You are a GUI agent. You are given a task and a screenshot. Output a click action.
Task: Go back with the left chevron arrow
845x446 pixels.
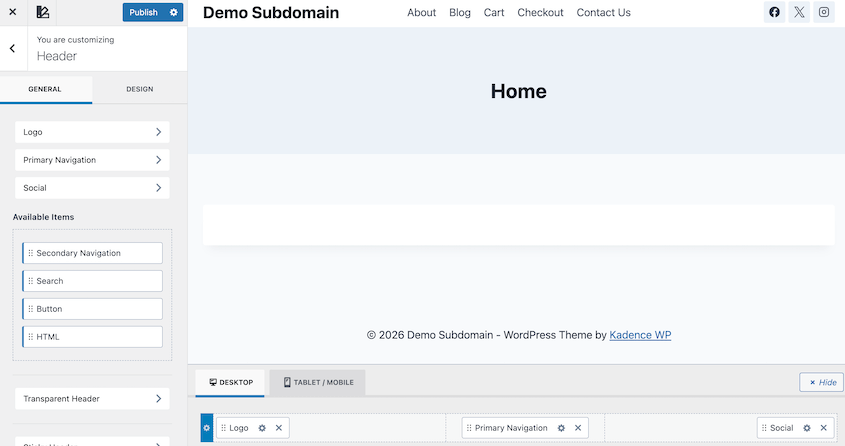click(x=12, y=48)
